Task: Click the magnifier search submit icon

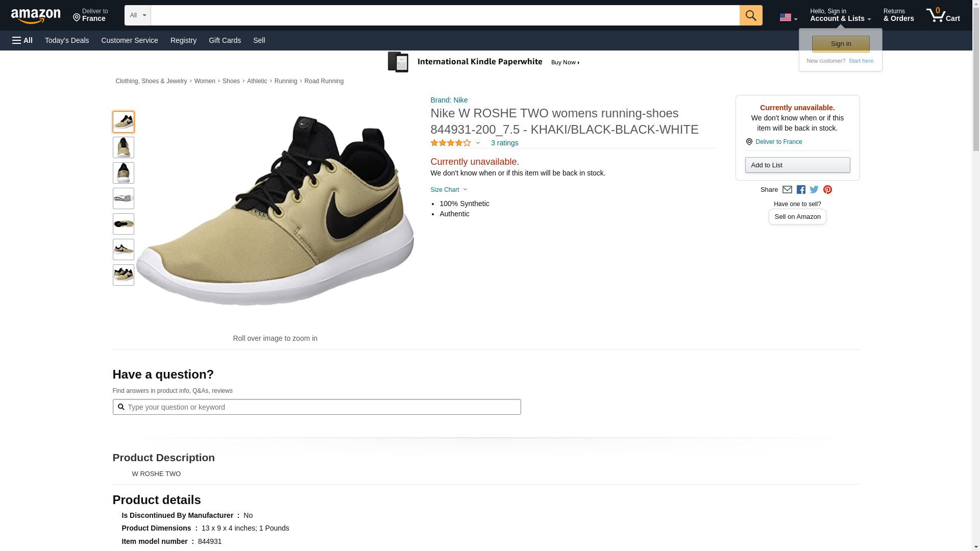Action: click(x=750, y=15)
